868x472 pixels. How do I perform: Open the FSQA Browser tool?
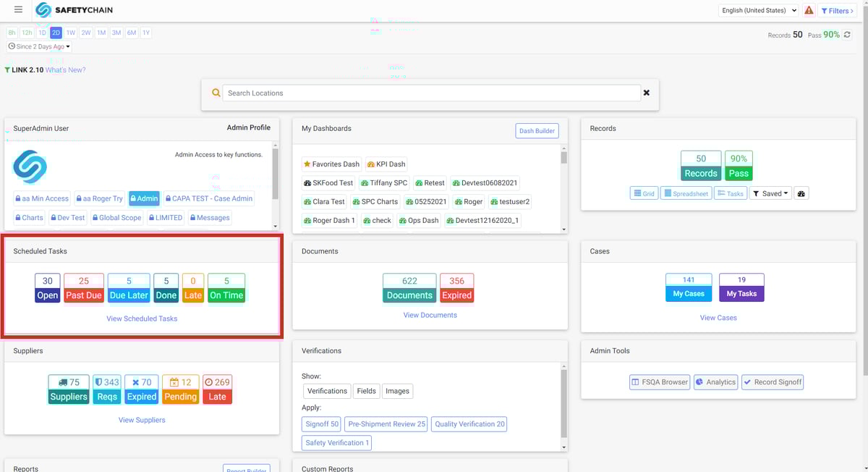coord(659,382)
